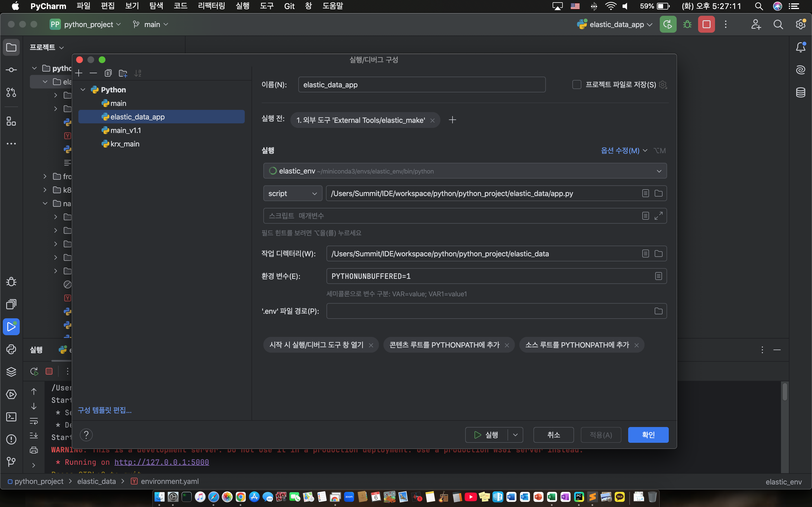Click the 확인 button
Image resolution: width=812 pixels, height=507 pixels.
tap(648, 435)
